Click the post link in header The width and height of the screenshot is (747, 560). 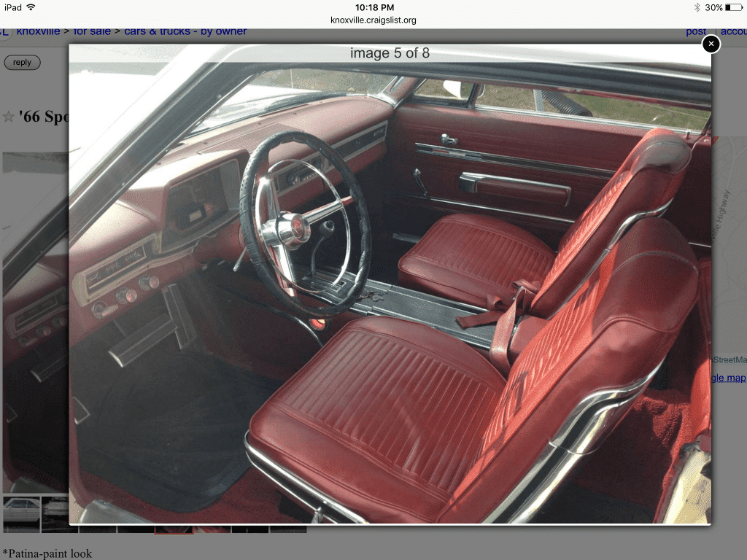[696, 31]
